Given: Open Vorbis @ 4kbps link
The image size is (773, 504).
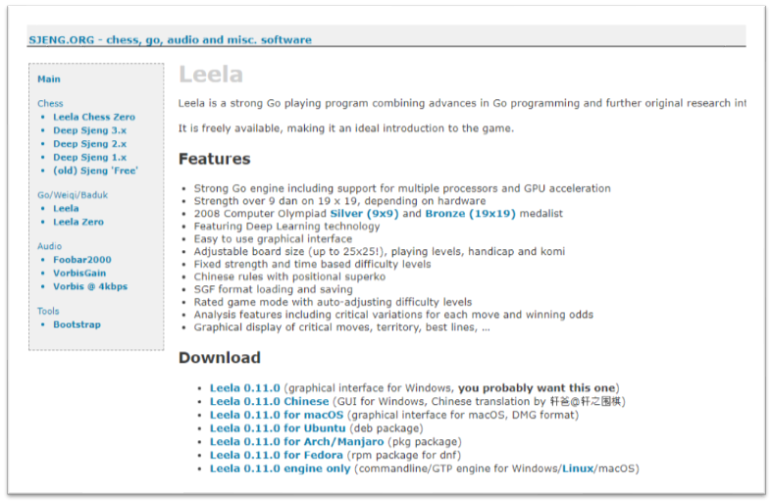Looking at the screenshot, I should (90, 286).
